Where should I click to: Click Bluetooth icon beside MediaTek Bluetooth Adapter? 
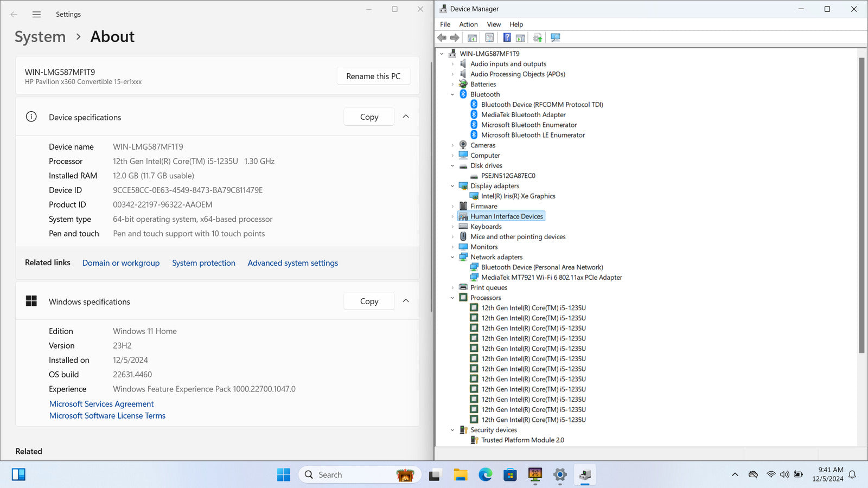[474, 114]
